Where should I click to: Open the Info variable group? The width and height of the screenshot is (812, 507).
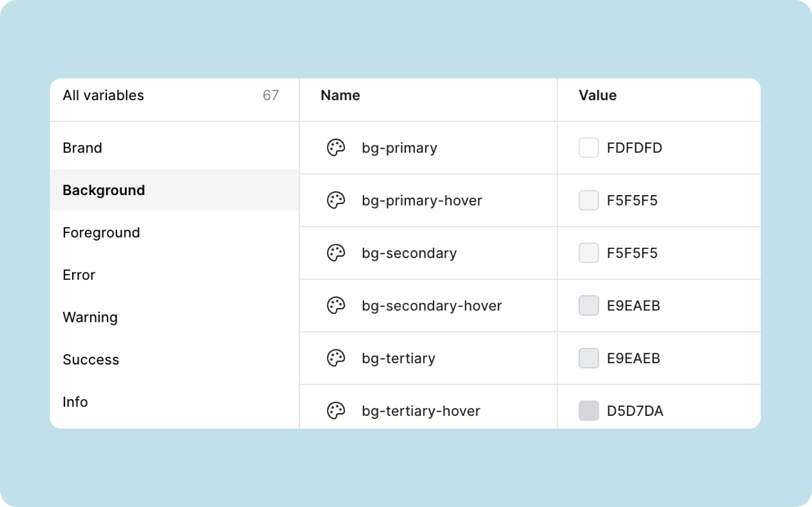174,402
